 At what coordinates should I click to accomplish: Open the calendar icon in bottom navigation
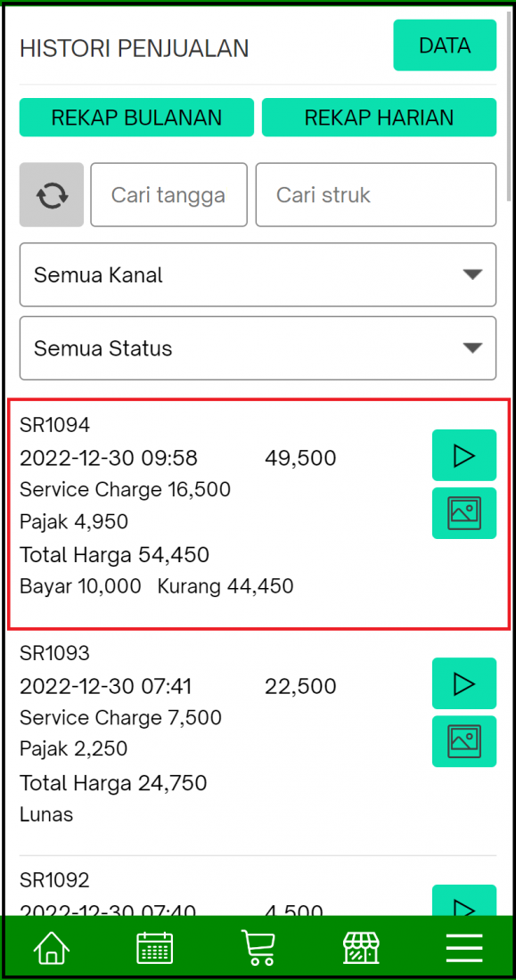pyautogui.click(x=154, y=947)
